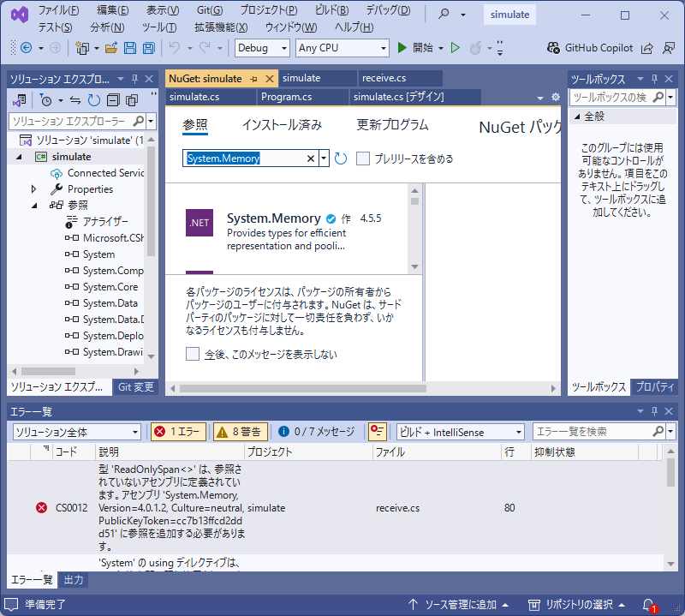The image size is (685, 616).
Task: Click the Share icon beside Copilot
Action: click(647, 48)
